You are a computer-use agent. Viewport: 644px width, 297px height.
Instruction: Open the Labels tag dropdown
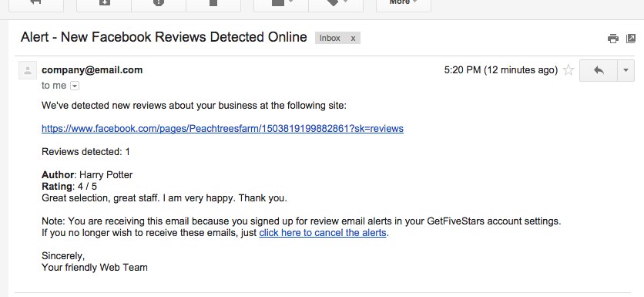(x=336, y=4)
